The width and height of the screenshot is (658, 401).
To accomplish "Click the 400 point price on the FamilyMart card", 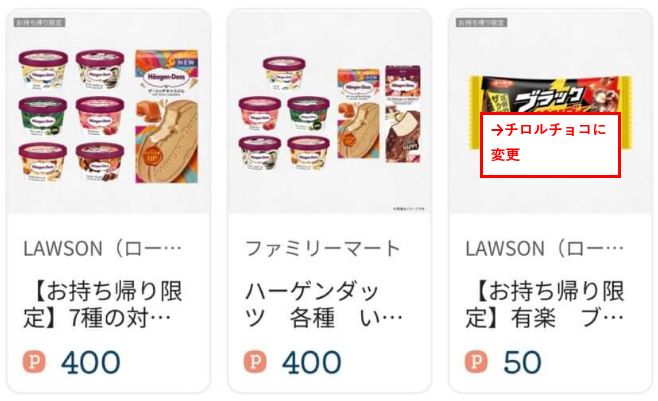I will 312,362.
